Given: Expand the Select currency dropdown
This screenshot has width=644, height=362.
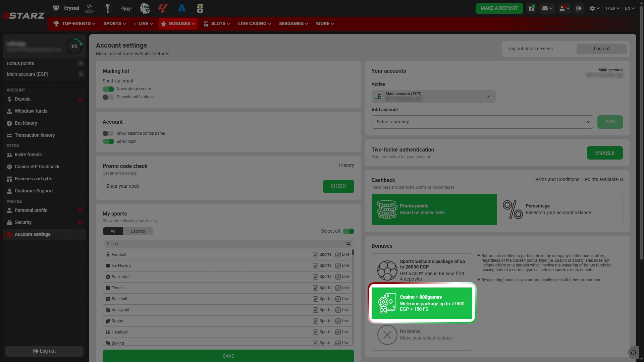Looking at the screenshot, I should pyautogui.click(x=482, y=122).
